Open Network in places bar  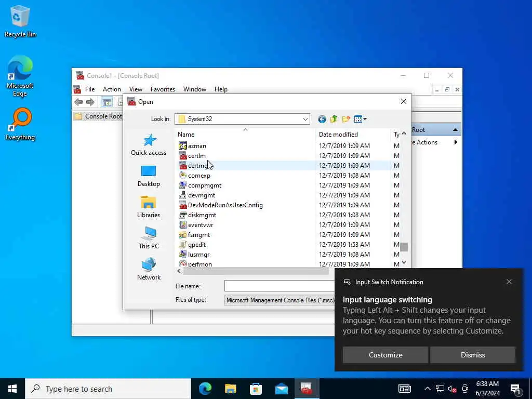click(149, 269)
